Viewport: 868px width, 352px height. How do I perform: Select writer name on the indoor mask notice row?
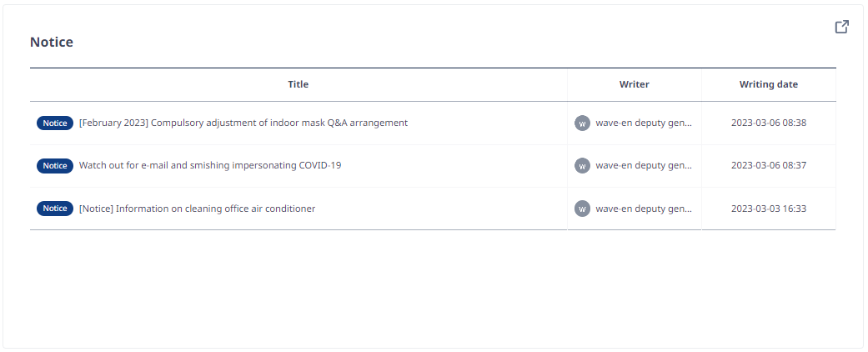[644, 123]
